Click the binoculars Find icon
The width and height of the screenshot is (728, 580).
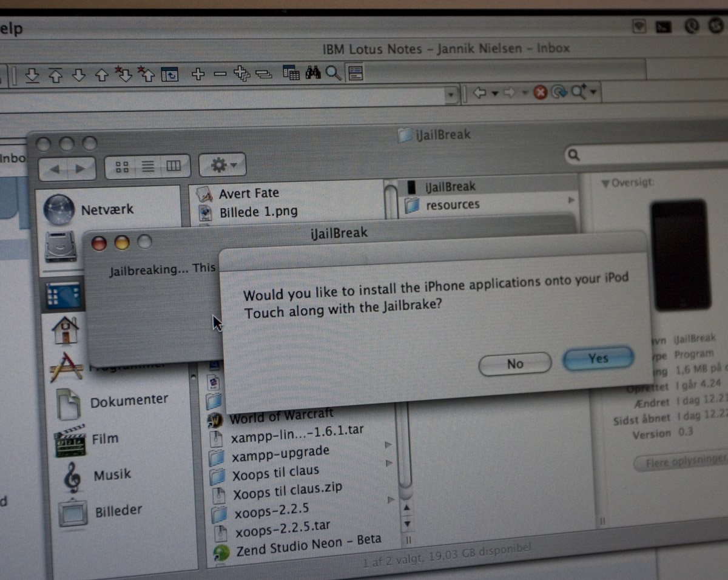tap(313, 73)
